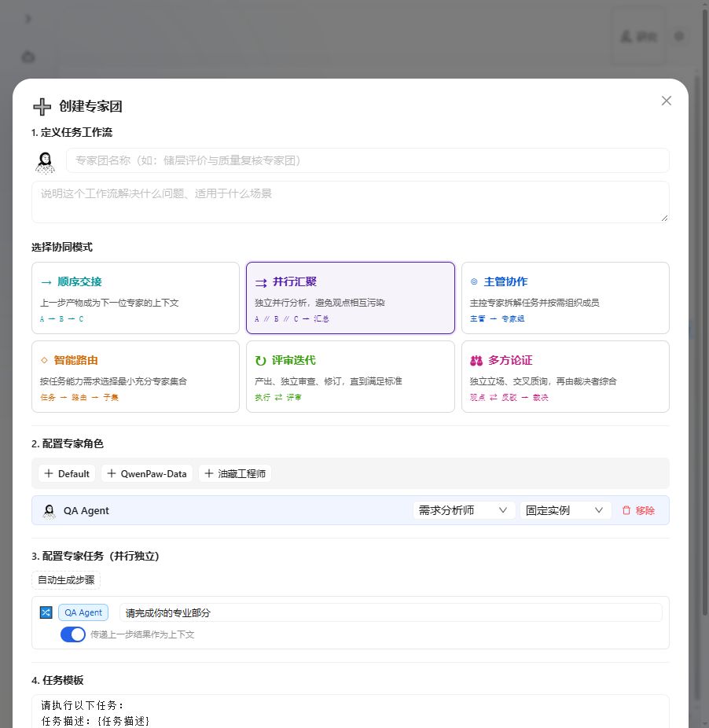Click the shuffle icon beside QA Agent task

click(x=46, y=612)
